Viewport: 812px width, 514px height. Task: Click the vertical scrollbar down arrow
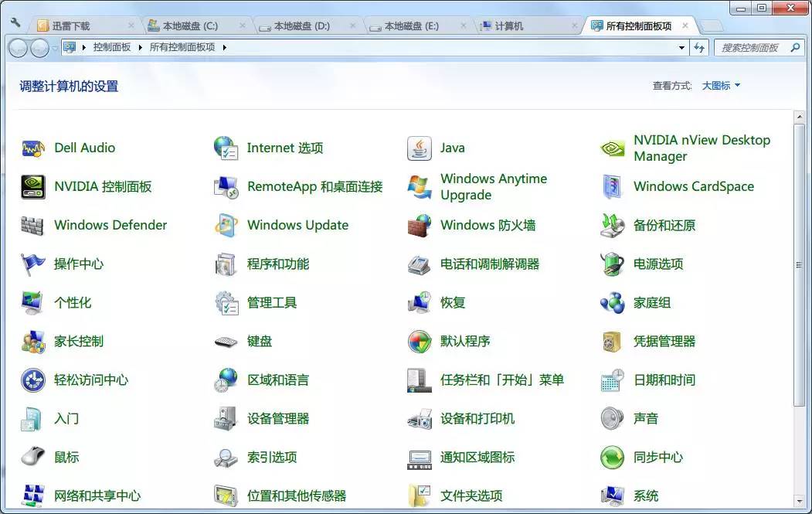[800, 501]
